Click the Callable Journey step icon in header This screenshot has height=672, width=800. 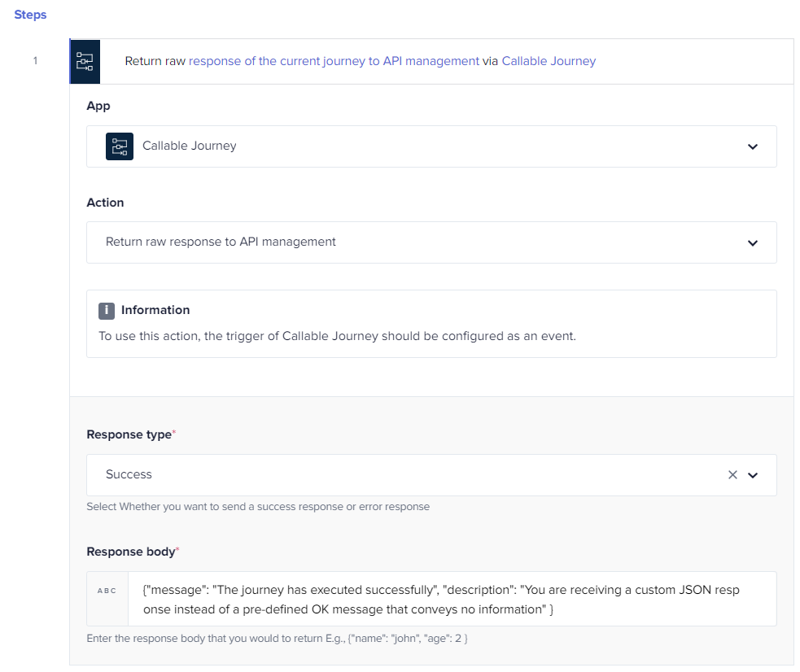85,61
